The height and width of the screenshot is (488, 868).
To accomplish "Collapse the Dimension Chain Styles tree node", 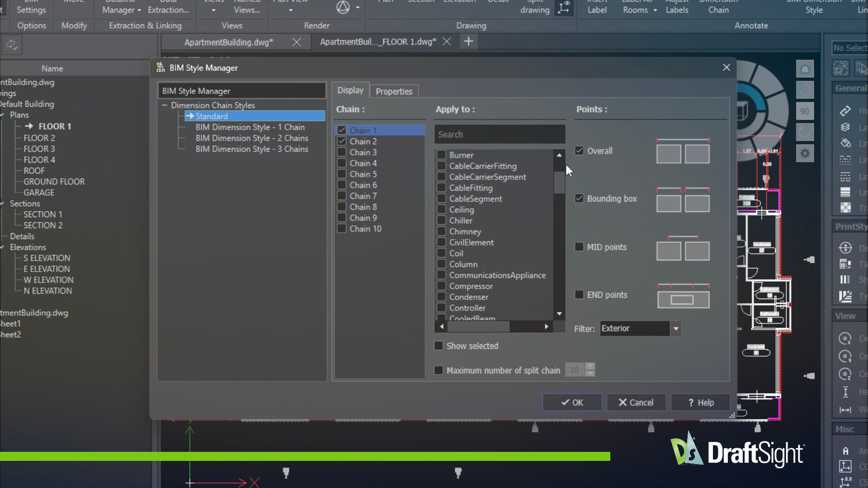I will point(165,105).
